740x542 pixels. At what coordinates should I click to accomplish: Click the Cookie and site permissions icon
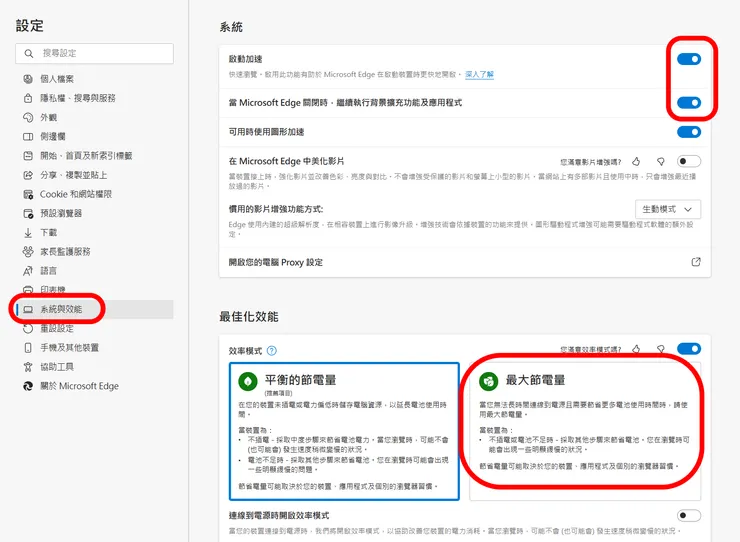pyautogui.click(x=28, y=194)
